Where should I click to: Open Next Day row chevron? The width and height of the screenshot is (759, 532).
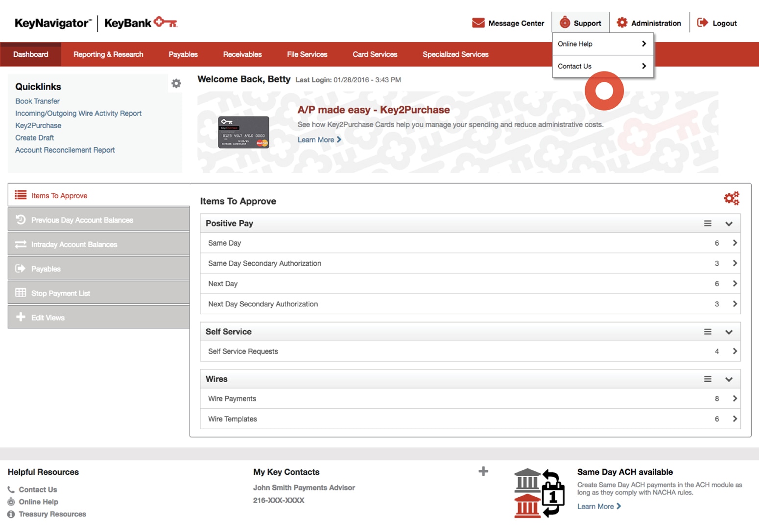[x=735, y=283]
